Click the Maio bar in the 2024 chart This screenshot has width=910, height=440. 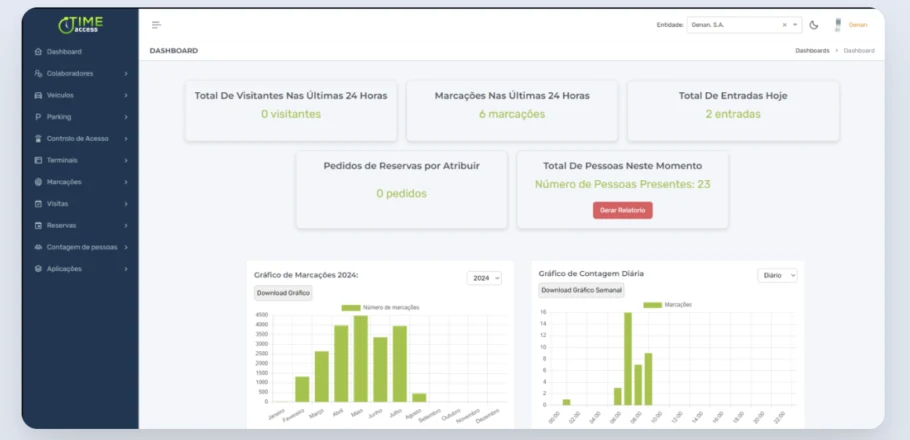pos(360,359)
